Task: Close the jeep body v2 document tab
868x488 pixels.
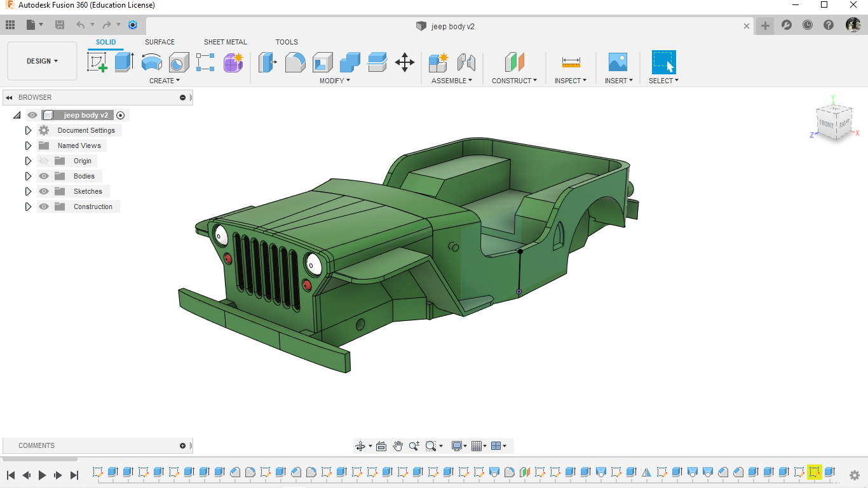Action: [747, 26]
